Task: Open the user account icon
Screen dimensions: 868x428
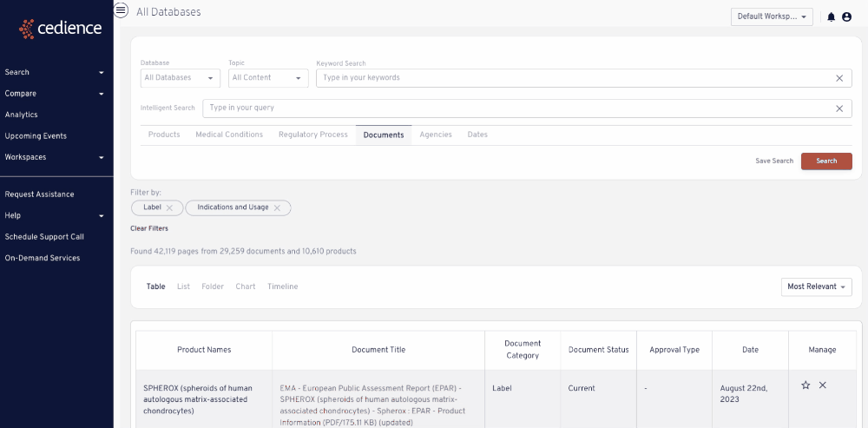Action: tap(846, 17)
